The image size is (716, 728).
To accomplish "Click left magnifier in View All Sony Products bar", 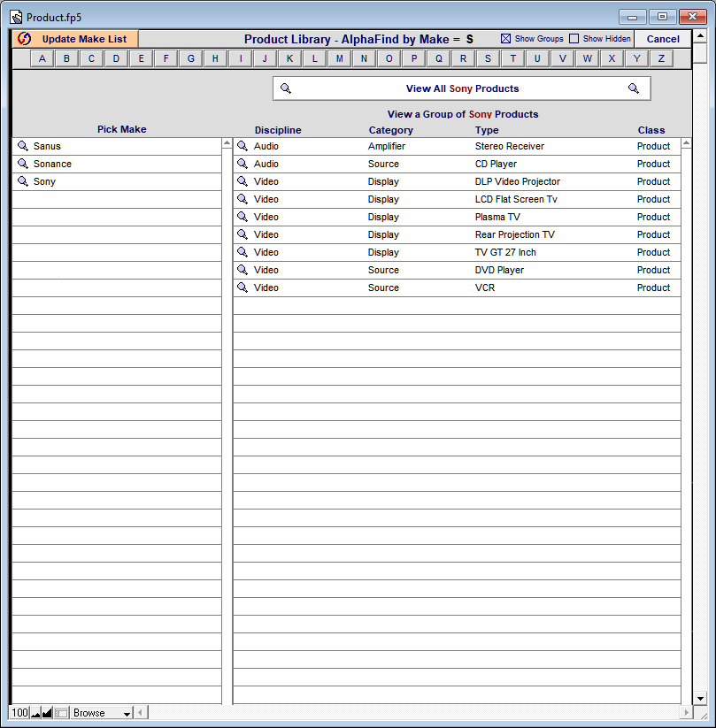I will click(286, 88).
